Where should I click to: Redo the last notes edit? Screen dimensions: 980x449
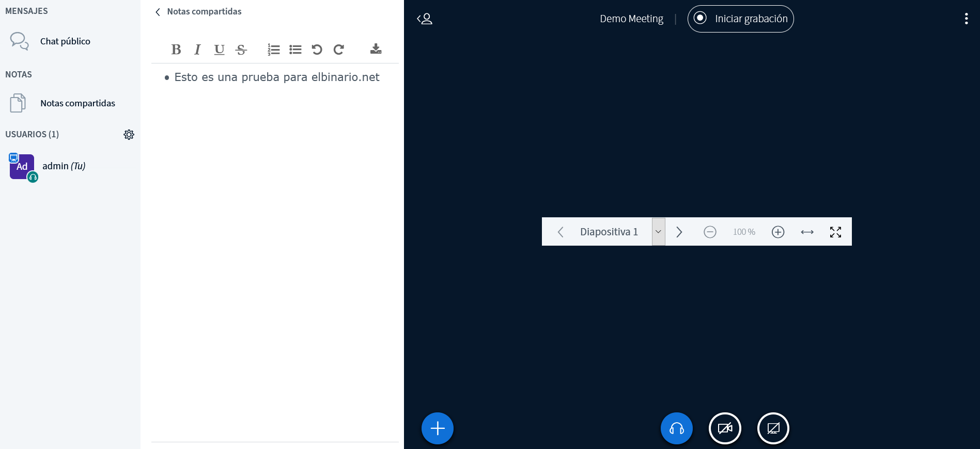point(338,50)
